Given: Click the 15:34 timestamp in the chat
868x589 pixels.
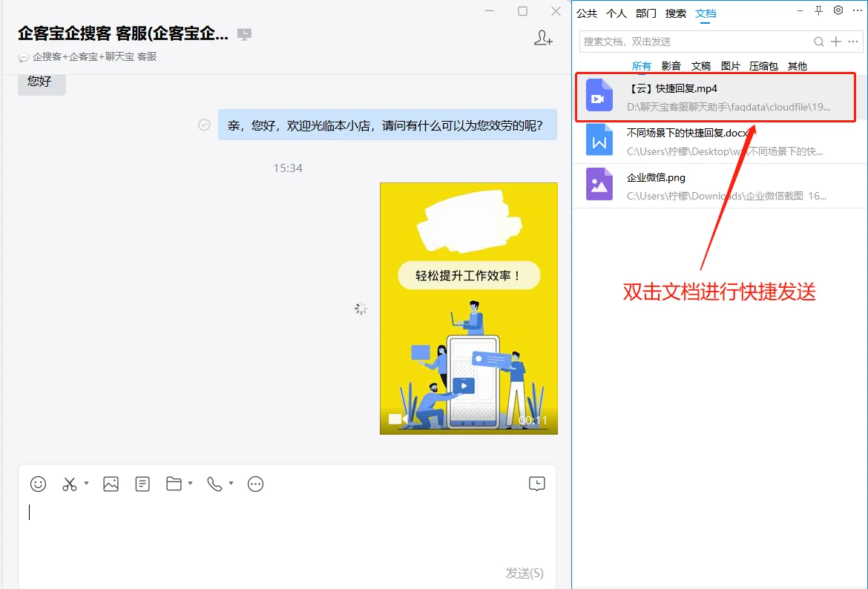Looking at the screenshot, I should (288, 168).
